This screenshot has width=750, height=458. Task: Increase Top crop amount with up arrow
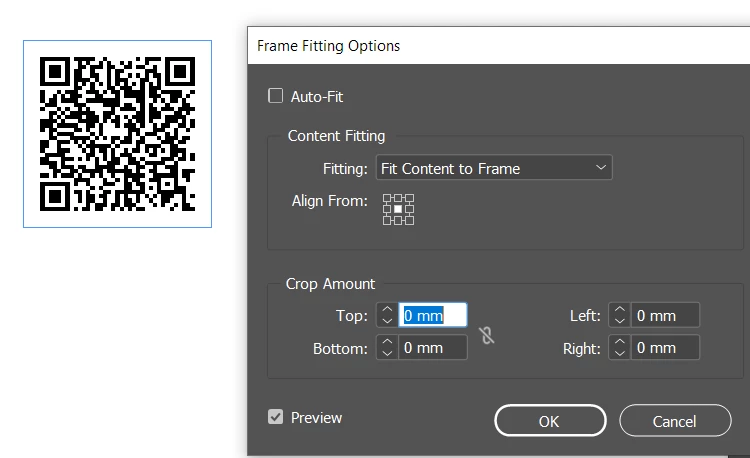(x=387, y=309)
